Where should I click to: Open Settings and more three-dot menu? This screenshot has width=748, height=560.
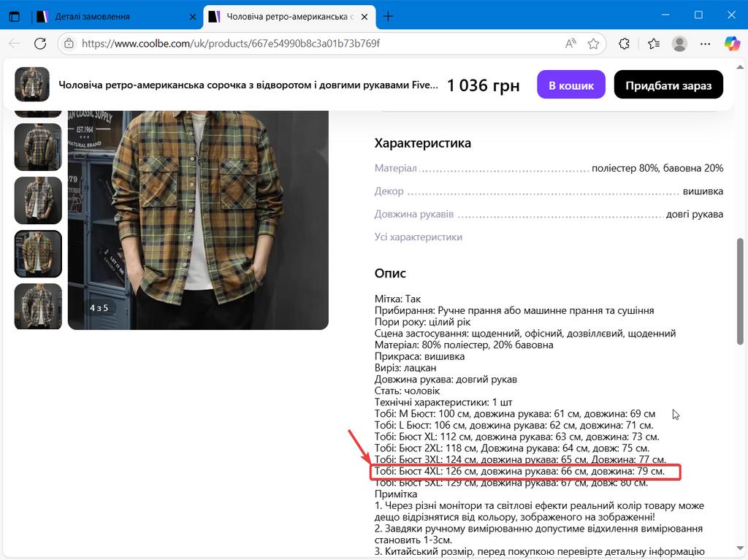pos(705,44)
